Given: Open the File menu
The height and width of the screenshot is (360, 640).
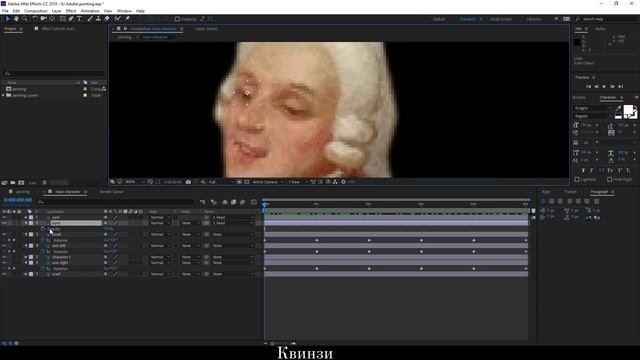Looking at the screenshot, I should click(x=5, y=11).
